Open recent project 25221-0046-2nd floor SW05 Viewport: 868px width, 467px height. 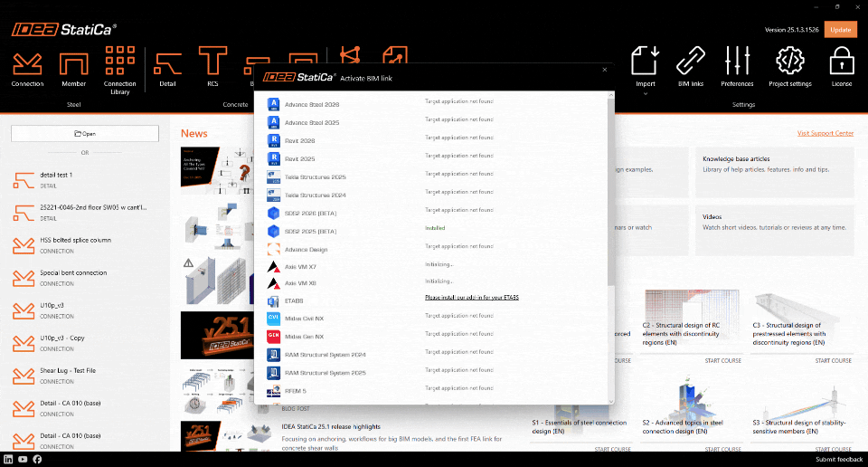pos(85,213)
